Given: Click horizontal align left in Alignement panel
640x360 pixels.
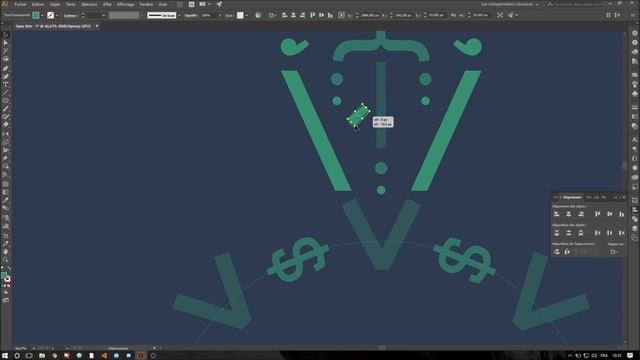Looking at the screenshot, I should [x=556, y=214].
